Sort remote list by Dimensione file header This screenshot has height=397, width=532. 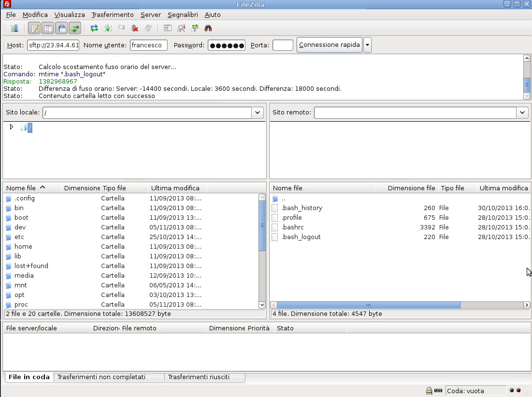(x=406, y=188)
